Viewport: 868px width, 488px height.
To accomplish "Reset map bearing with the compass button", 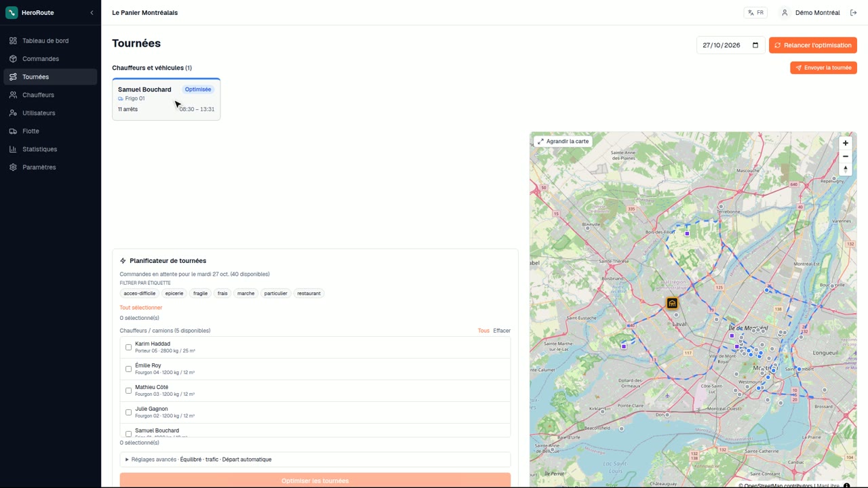I will [x=845, y=169].
